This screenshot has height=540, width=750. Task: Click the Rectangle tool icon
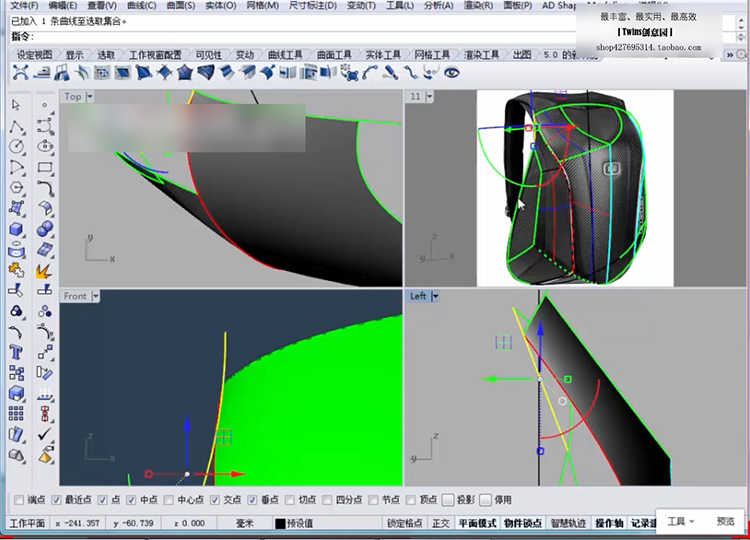(45, 167)
